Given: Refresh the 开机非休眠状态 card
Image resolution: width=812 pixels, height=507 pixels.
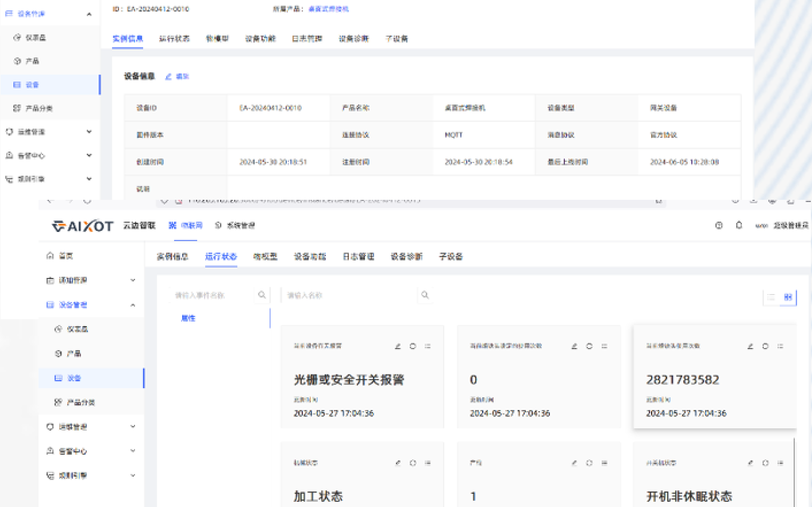Looking at the screenshot, I should [x=765, y=463].
